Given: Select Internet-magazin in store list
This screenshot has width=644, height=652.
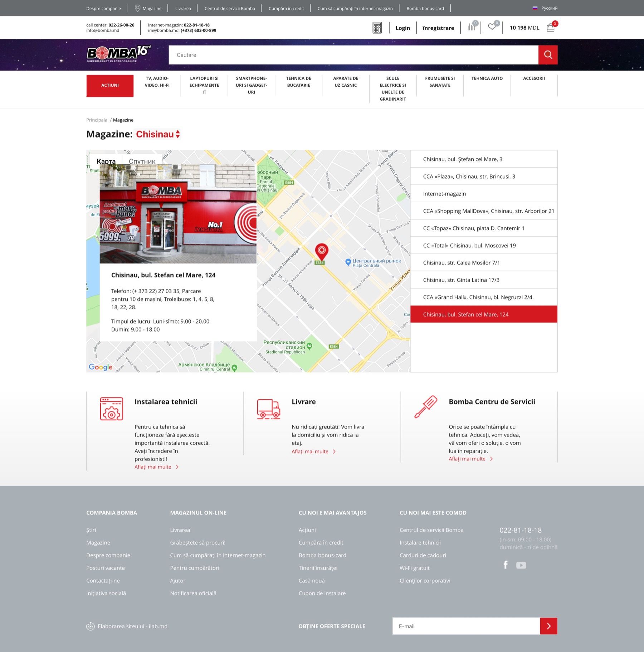Looking at the screenshot, I should click(484, 194).
